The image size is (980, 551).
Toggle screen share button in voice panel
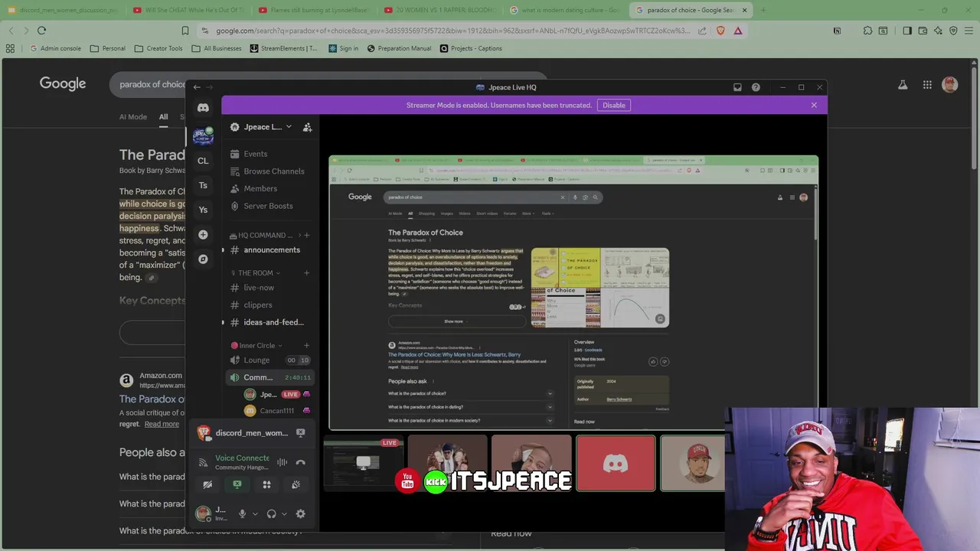[237, 484]
